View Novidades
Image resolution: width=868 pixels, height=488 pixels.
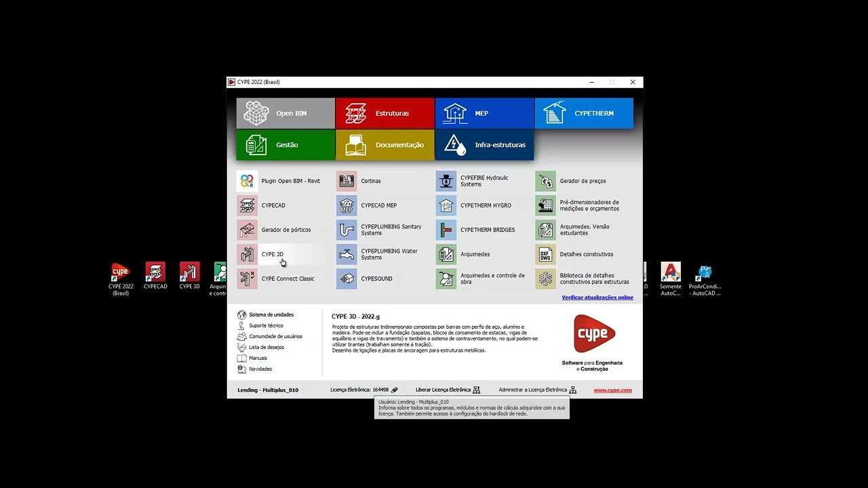click(255, 369)
